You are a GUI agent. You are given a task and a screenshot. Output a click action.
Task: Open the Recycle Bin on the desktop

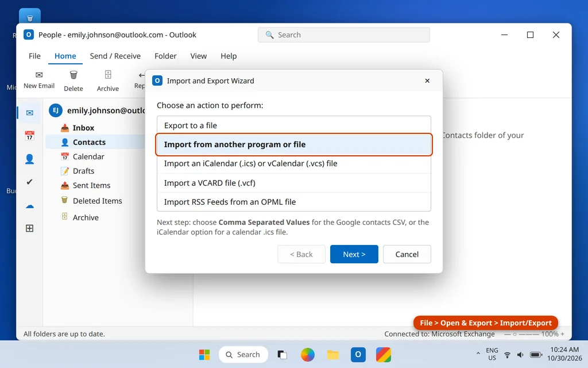click(30, 17)
